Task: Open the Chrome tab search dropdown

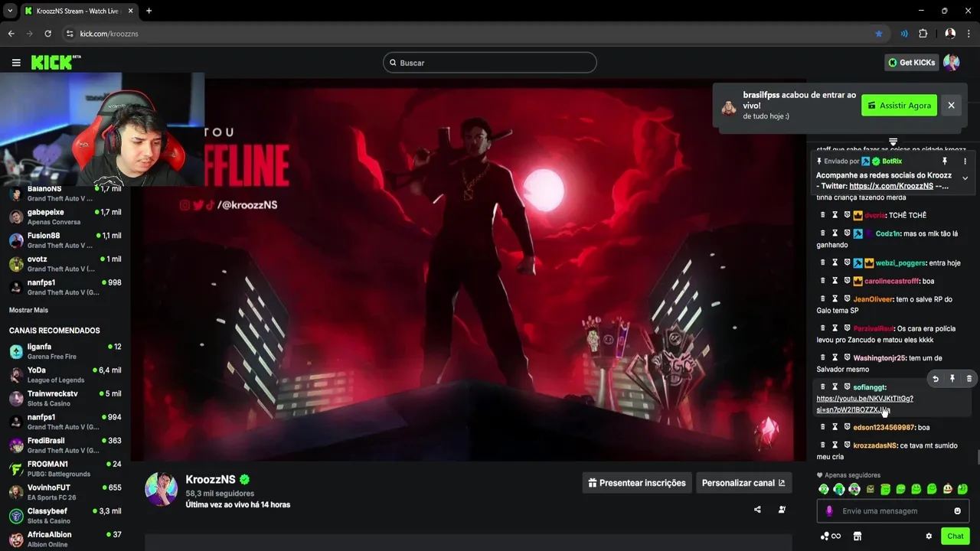Action: click(x=10, y=11)
